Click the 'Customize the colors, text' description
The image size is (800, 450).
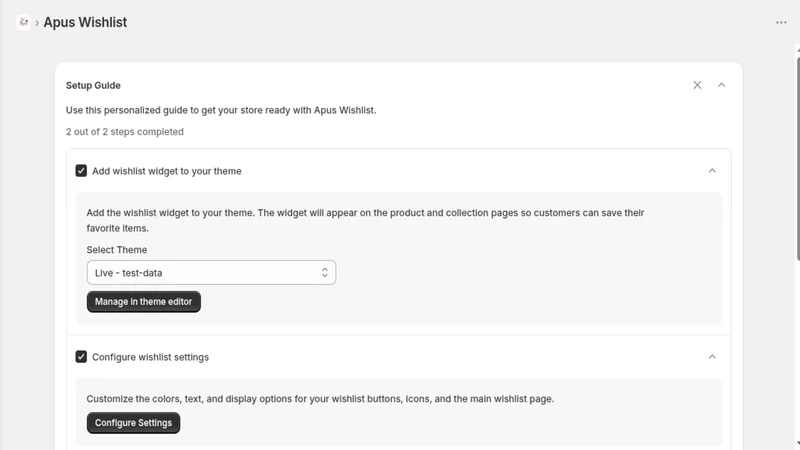click(320, 399)
